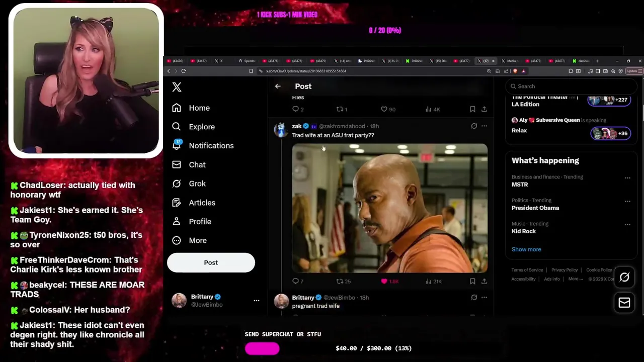The height and width of the screenshot is (362, 644).
Task: Open floating messages envelope button
Action: 624,303
